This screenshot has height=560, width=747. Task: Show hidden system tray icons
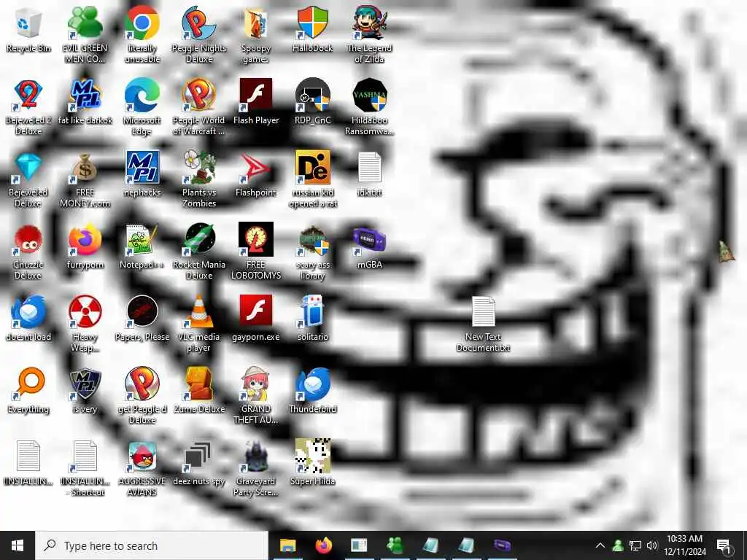(600, 545)
